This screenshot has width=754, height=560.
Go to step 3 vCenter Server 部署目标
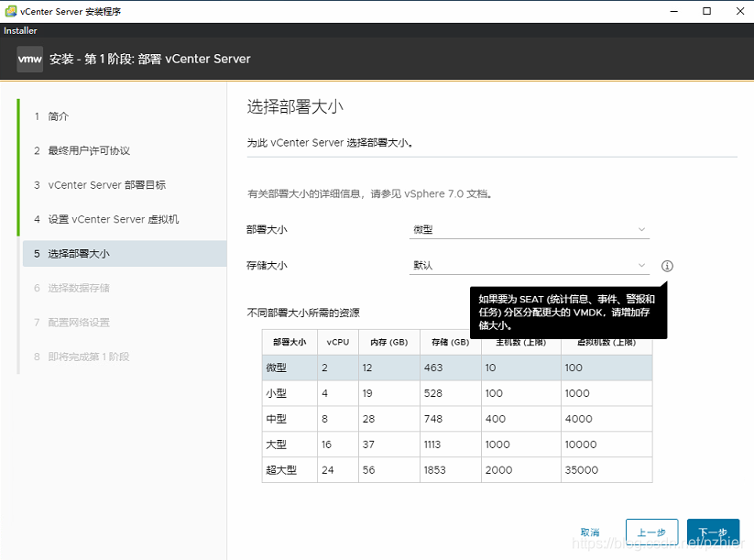(x=106, y=185)
